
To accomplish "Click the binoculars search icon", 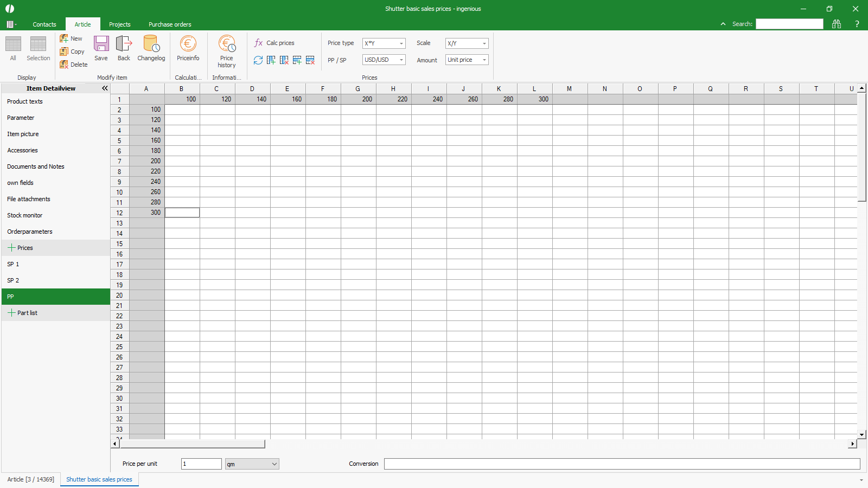I will (x=836, y=24).
